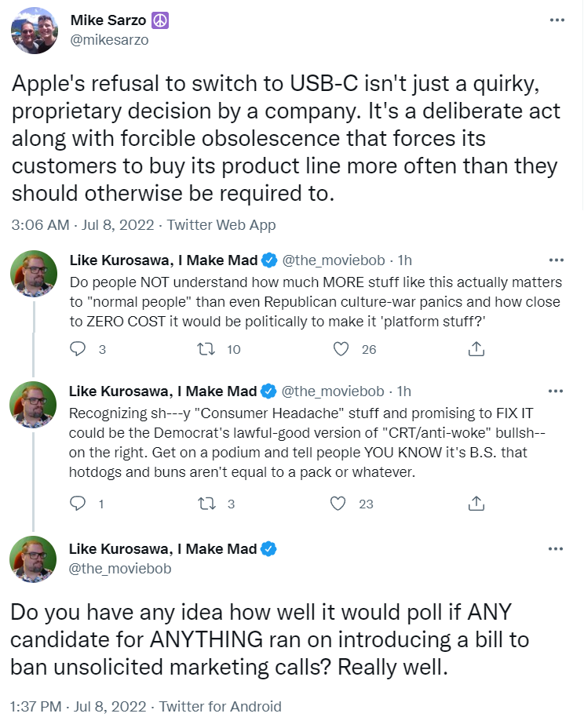Like the tweet with 26 likes

(x=341, y=349)
